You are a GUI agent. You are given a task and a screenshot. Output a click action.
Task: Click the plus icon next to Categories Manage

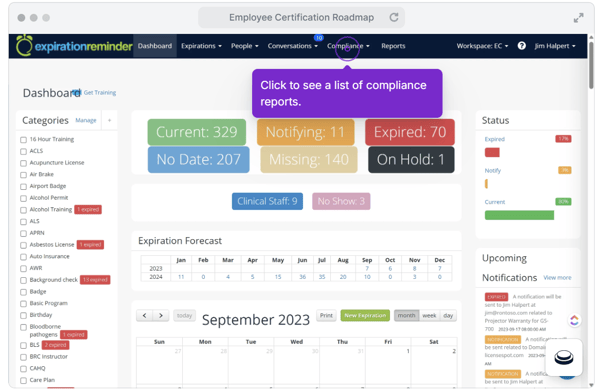(x=109, y=120)
